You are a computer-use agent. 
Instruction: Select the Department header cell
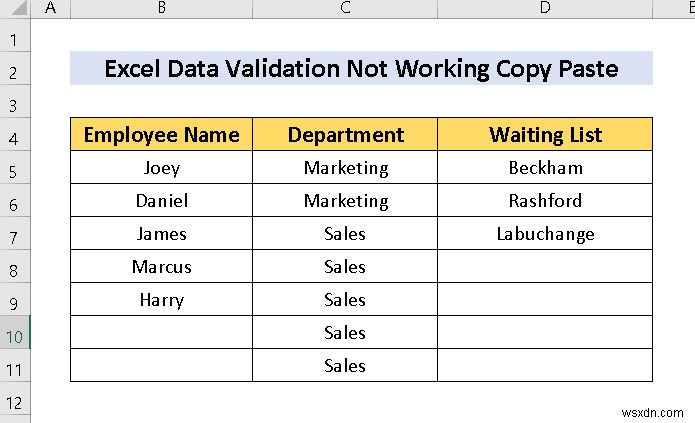point(345,135)
